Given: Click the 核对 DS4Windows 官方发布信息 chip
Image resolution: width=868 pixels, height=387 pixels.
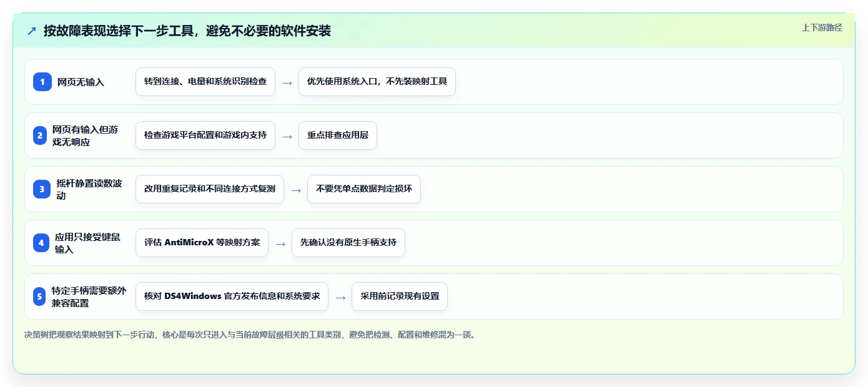Looking at the screenshot, I should [x=232, y=296].
